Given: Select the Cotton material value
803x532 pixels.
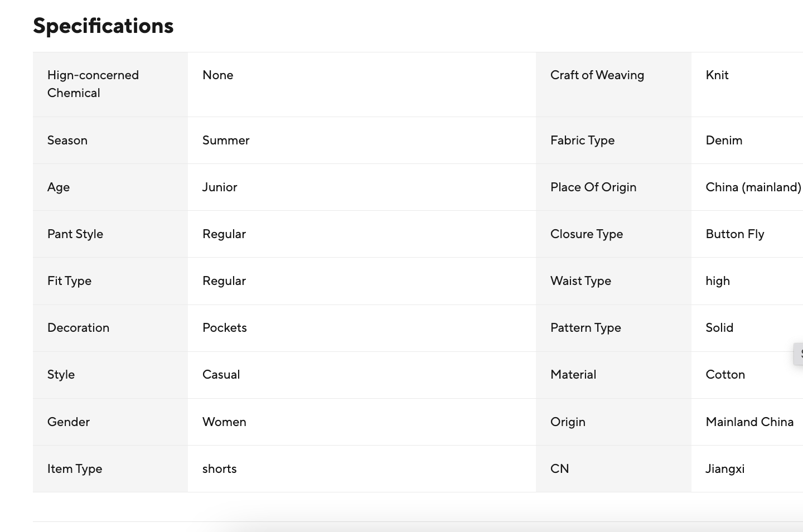Looking at the screenshot, I should (x=725, y=375).
